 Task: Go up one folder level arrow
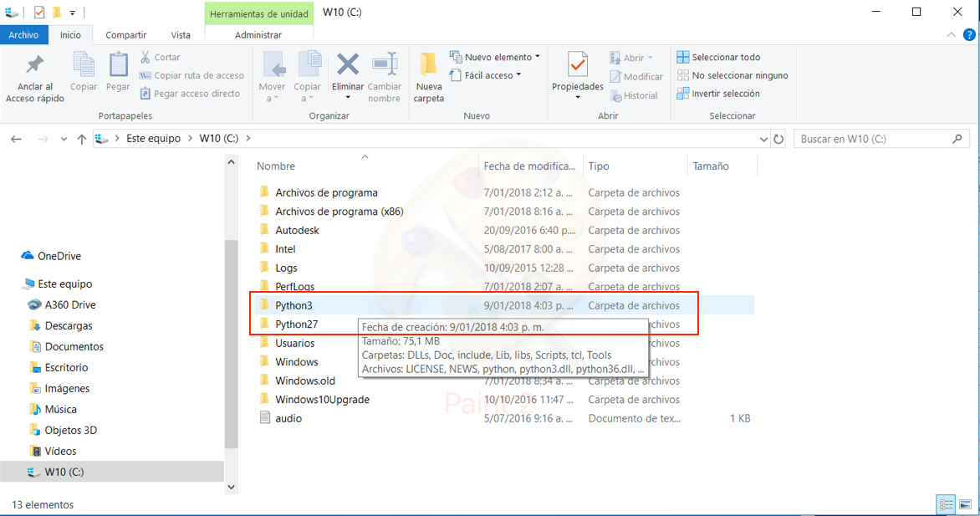pyautogui.click(x=81, y=139)
